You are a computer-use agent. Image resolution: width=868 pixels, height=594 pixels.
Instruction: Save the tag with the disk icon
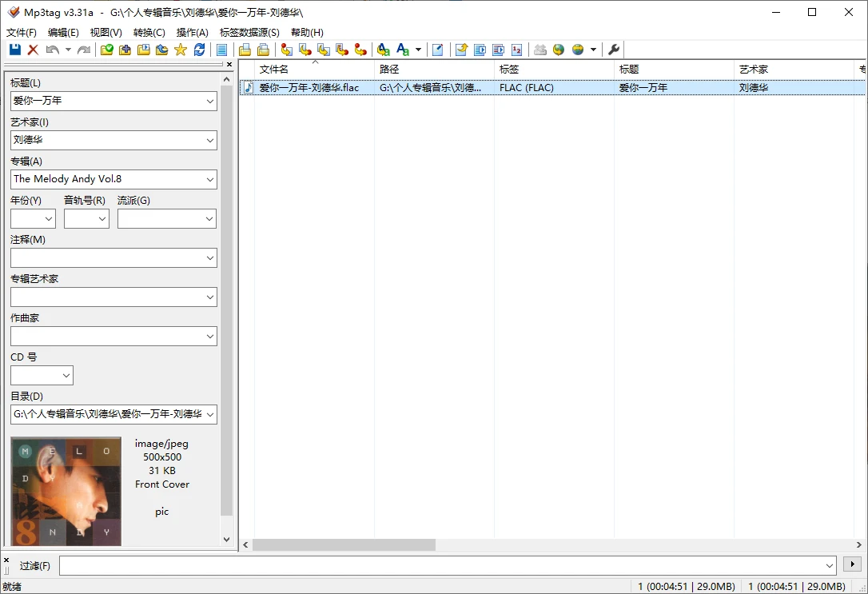14,49
